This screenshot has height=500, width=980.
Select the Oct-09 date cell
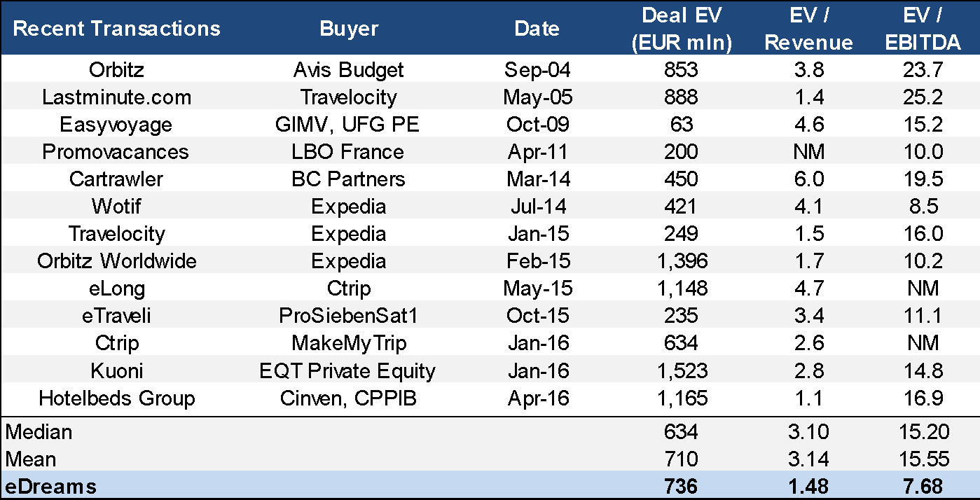(x=537, y=124)
